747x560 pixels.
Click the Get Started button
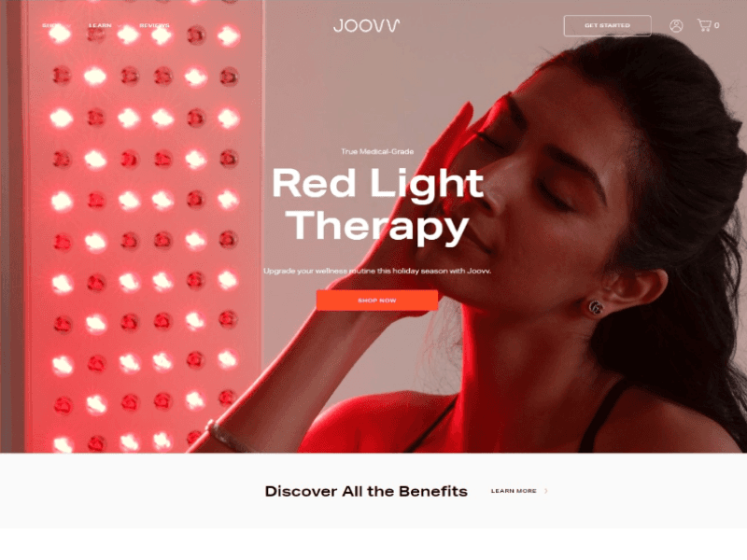coord(608,26)
